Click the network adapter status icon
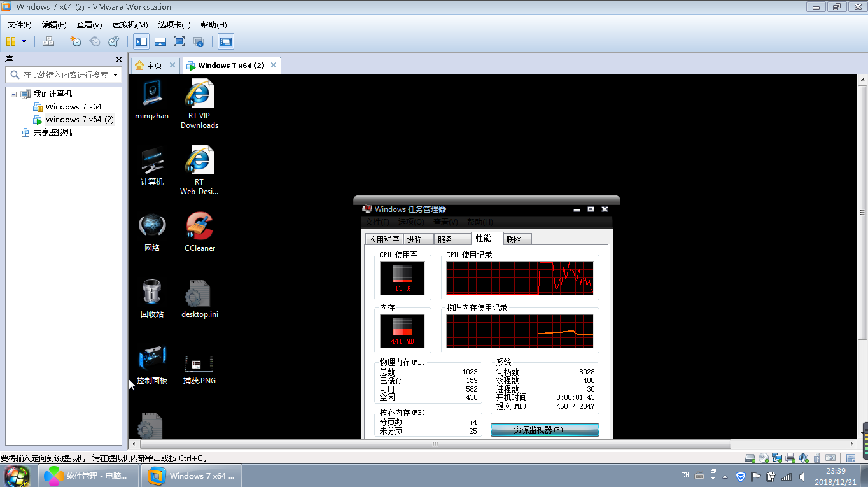This screenshot has width=868, height=487. coord(777,458)
